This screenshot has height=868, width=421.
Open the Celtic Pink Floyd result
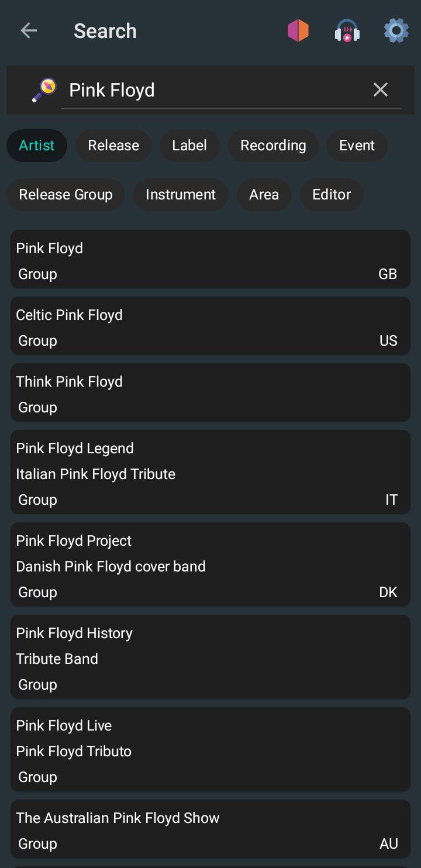click(x=210, y=326)
